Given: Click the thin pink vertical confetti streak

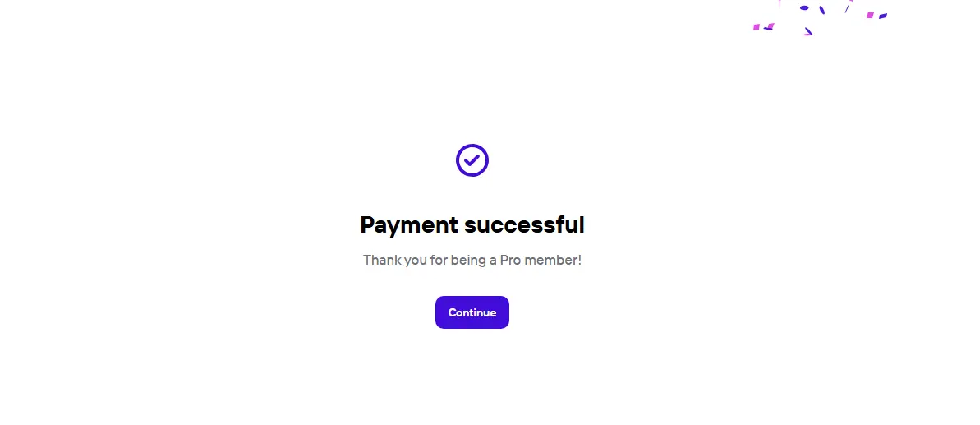Looking at the screenshot, I should (780, 3).
